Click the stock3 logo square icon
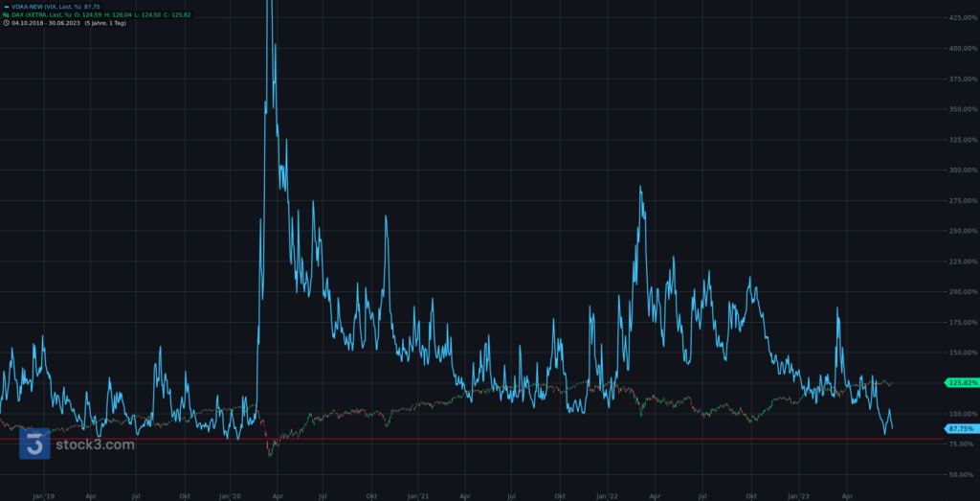980x501 pixels. [x=34, y=444]
